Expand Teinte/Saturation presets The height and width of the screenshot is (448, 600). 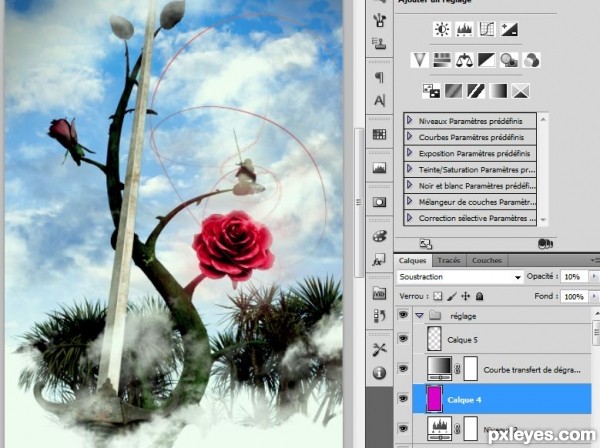[x=409, y=169]
